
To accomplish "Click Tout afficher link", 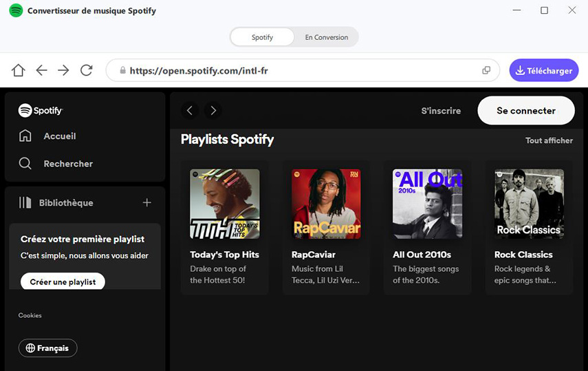I will (549, 140).
